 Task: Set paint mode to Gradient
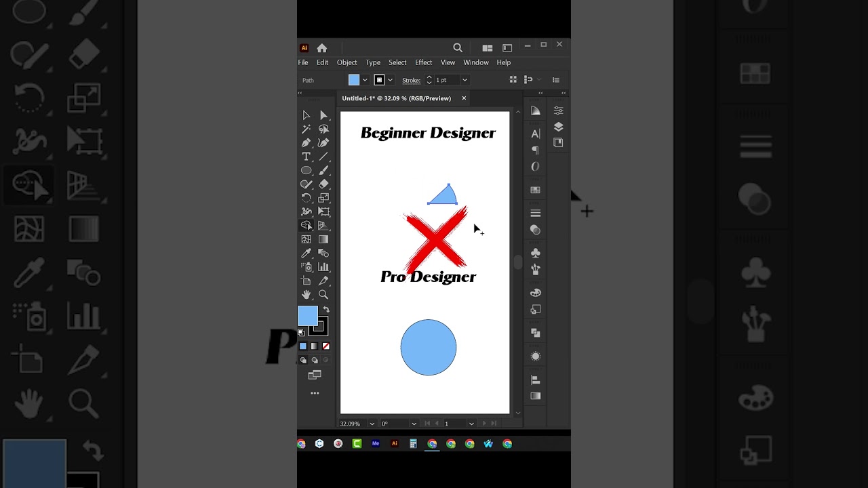(314, 346)
